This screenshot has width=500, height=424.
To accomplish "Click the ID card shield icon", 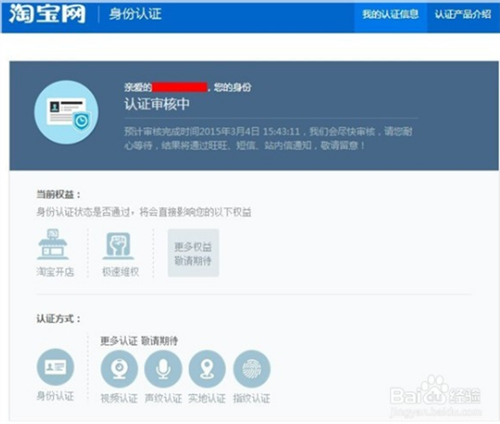I will pyautogui.click(x=66, y=112).
